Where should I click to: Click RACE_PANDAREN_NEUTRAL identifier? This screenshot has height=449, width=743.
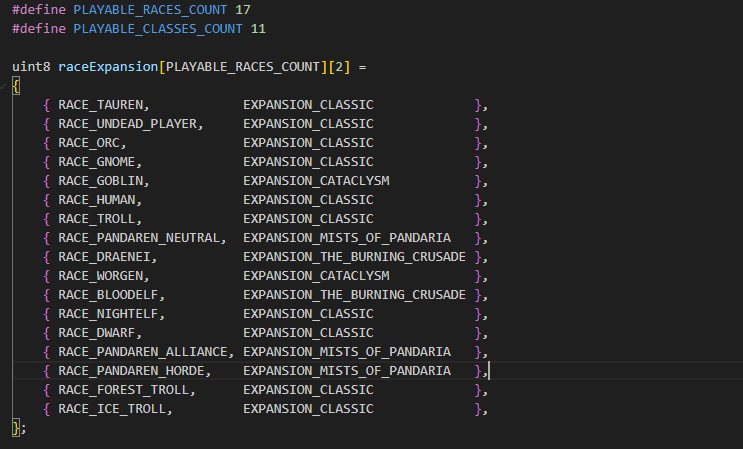(141, 238)
